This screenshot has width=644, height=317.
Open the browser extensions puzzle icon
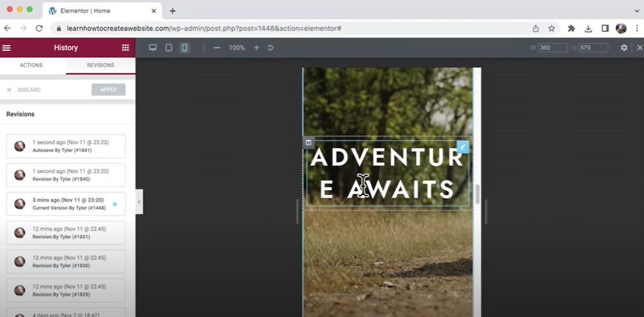[x=571, y=29]
